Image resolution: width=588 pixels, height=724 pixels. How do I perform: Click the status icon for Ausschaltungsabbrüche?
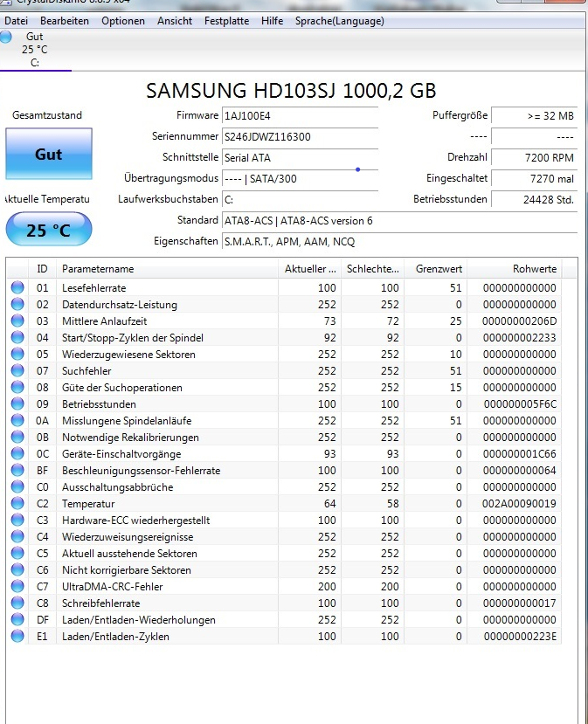[17, 487]
